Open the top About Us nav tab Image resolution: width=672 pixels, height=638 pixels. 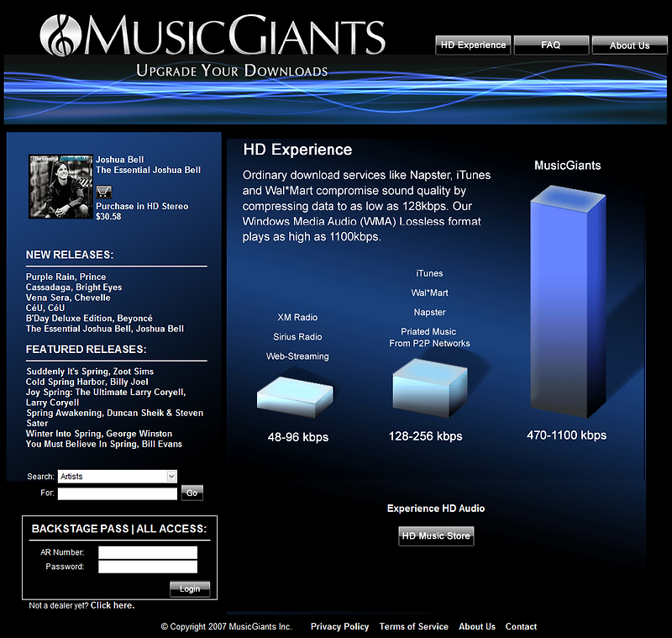coord(629,45)
